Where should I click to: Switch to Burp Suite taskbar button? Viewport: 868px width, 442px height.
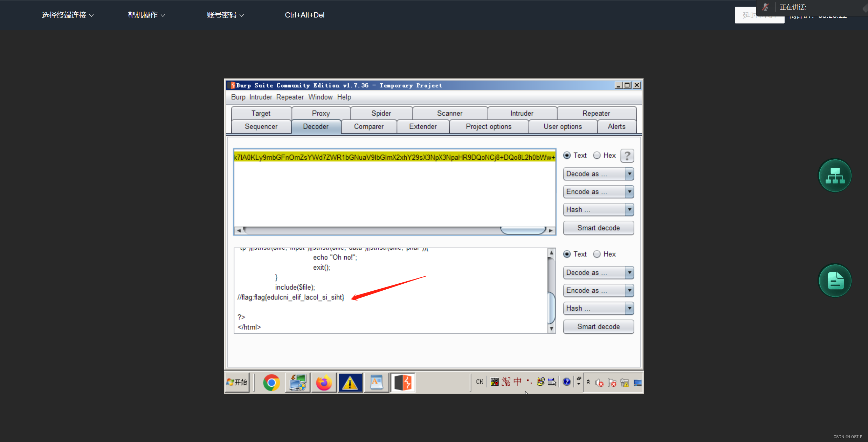tap(403, 382)
